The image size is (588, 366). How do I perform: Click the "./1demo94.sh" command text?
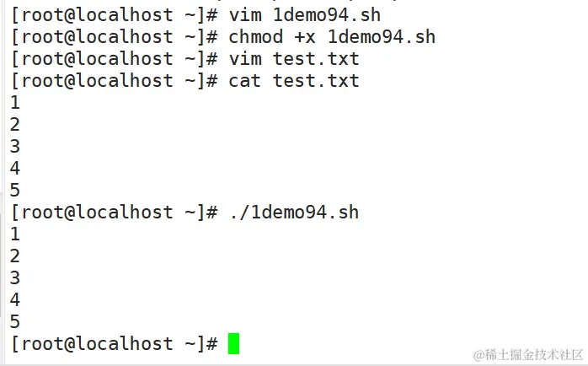tap(293, 213)
